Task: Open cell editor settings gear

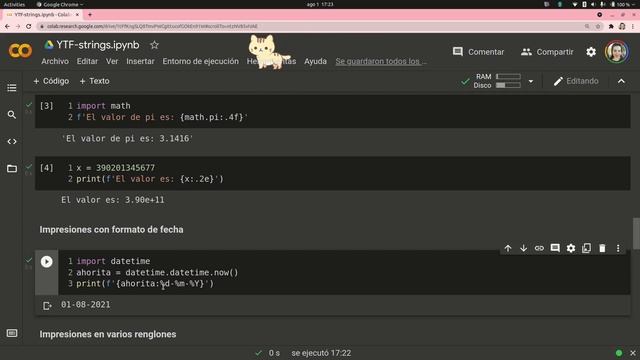Action: click(571, 248)
